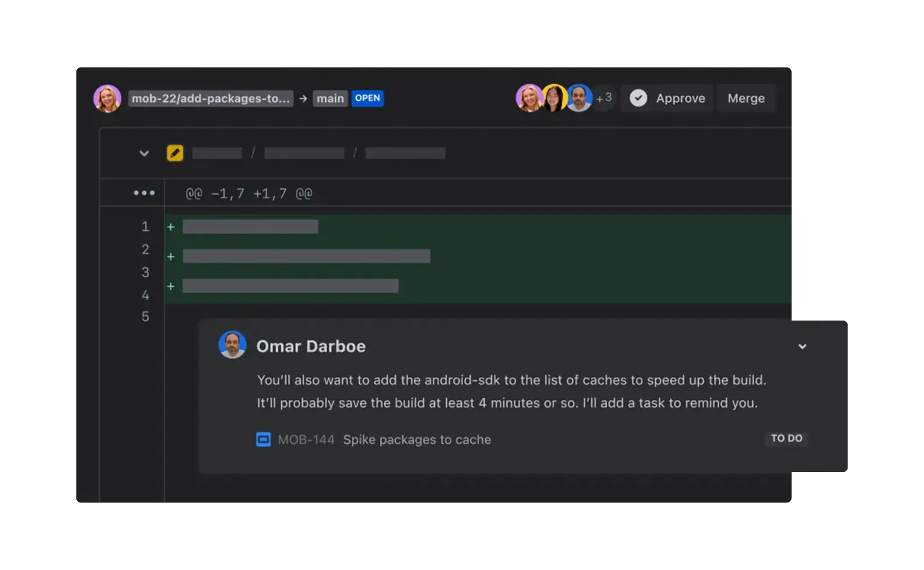Image resolution: width=924 pixels, height=570 pixels.
Task: Click Omar Darboe's avatar in the comment
Action: pos(232,345)
